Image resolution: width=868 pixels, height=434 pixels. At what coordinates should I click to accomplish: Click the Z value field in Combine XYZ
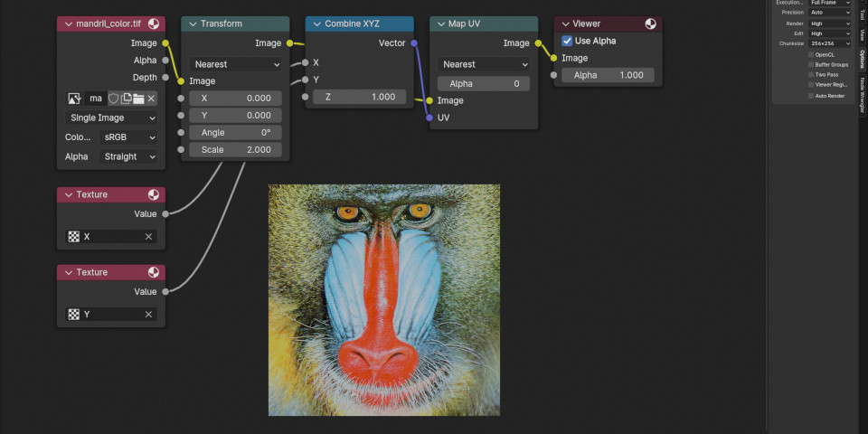click(x=360, y=97)
